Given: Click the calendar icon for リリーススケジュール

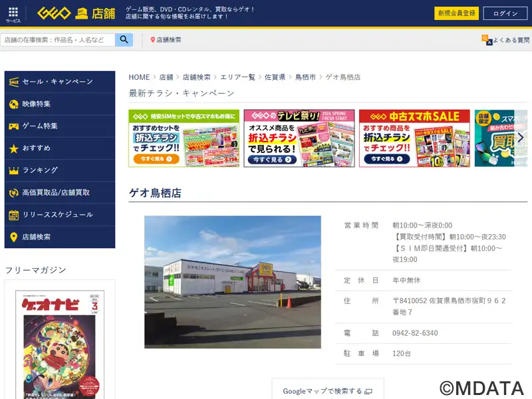Looking at the screenshot, I should 13,215.
